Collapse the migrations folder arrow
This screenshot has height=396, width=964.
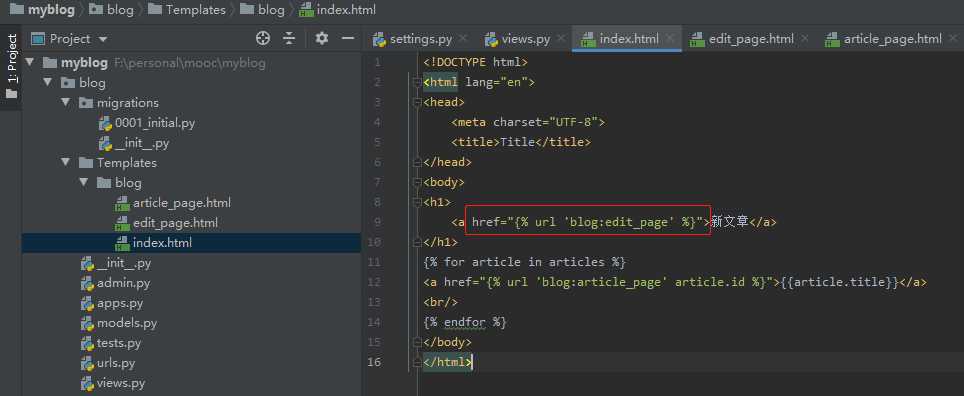click(66, 103)
